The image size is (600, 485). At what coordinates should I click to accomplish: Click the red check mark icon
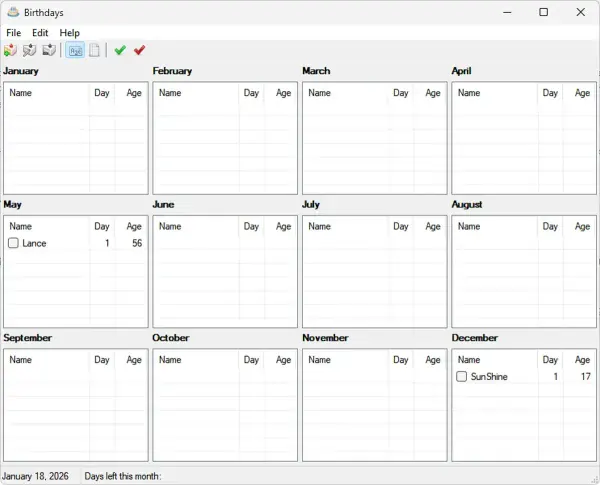[x=140, y=50]
